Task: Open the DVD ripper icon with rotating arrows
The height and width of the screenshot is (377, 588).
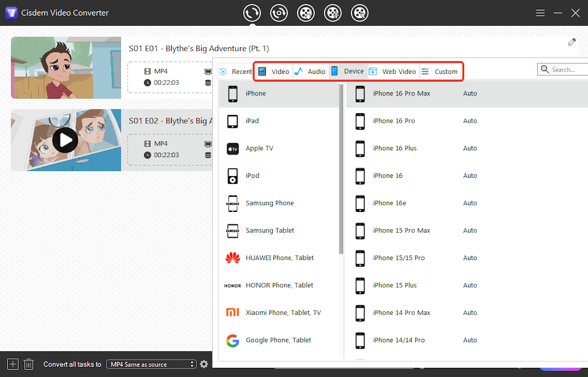Action: pyautogui.click(x=279, y=12)
